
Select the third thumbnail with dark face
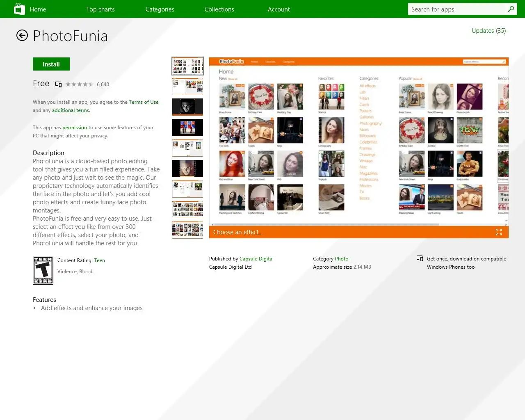coord(187,107)
